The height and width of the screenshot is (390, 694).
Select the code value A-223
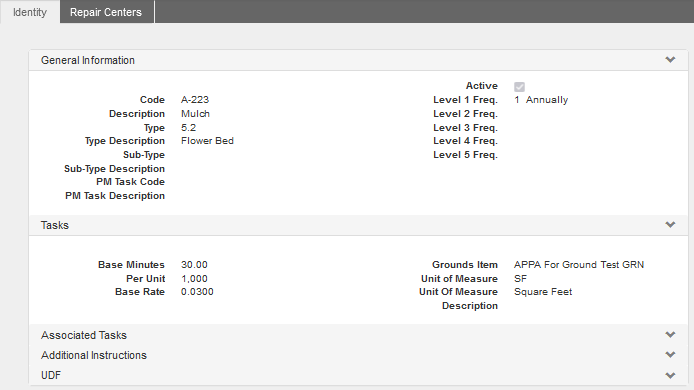[x=195, y=100]
